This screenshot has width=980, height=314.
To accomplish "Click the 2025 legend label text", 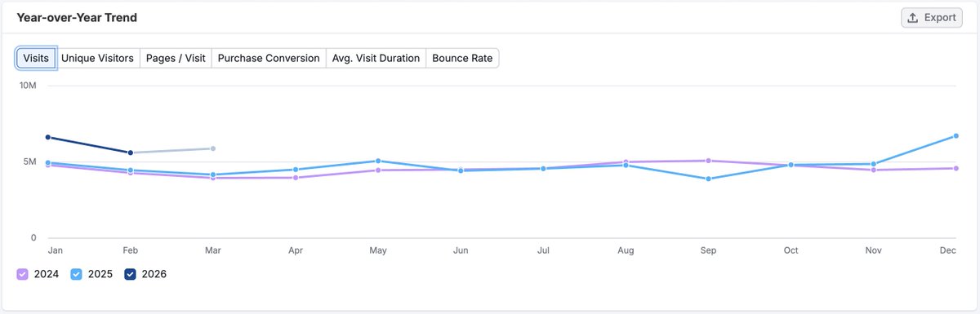I will pos(100,274).
